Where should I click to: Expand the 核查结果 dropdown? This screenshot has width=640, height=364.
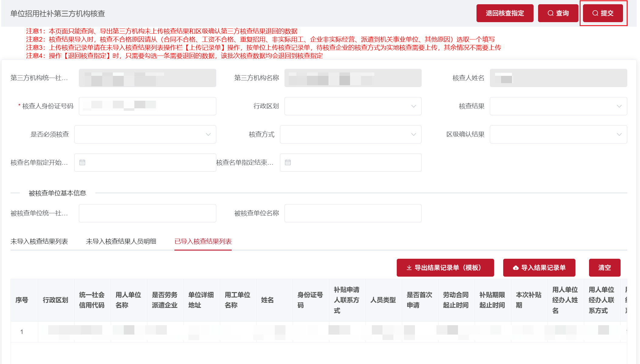click(x=558, y=106)
